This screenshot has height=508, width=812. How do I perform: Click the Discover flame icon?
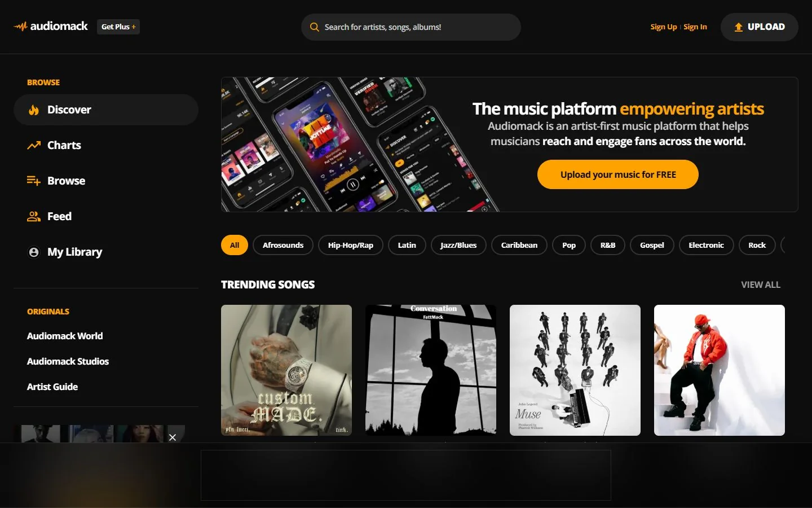(34, 110)
